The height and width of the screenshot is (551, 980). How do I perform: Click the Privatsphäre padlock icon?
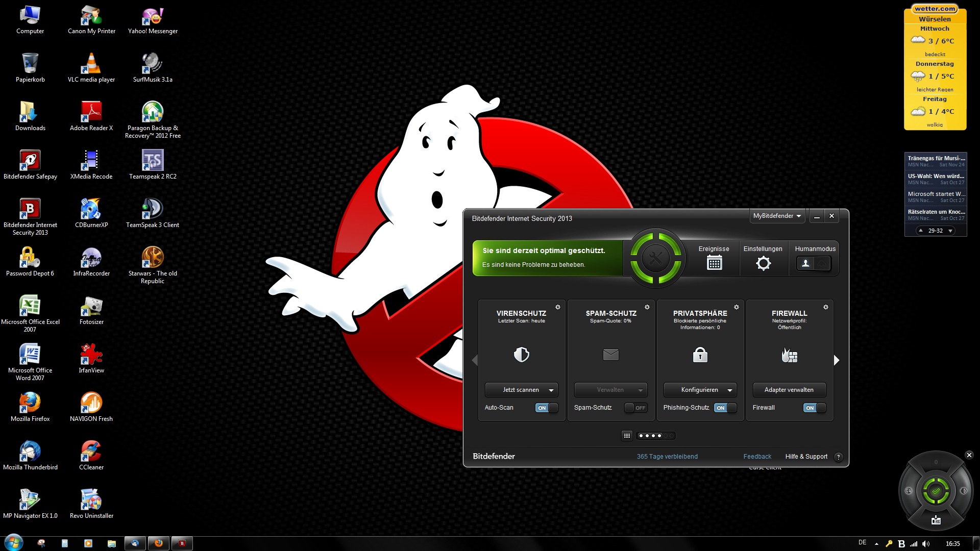tap(700, 354)
